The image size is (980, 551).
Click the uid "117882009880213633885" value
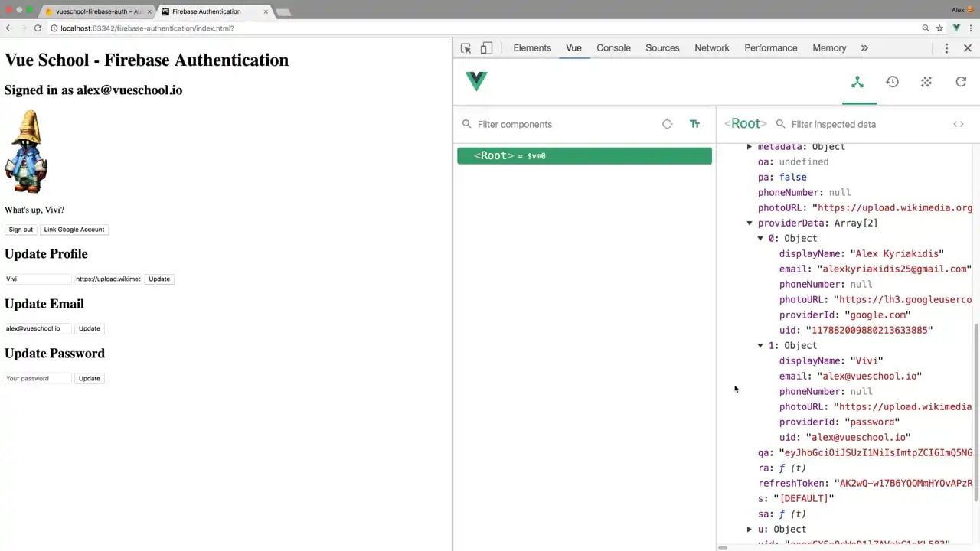(869, 330)
